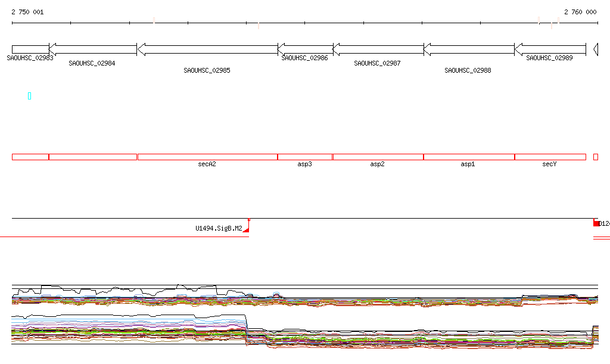Click the first unlabeled red box at left
The height and width of the screenshot is (364, 610).
30,157
